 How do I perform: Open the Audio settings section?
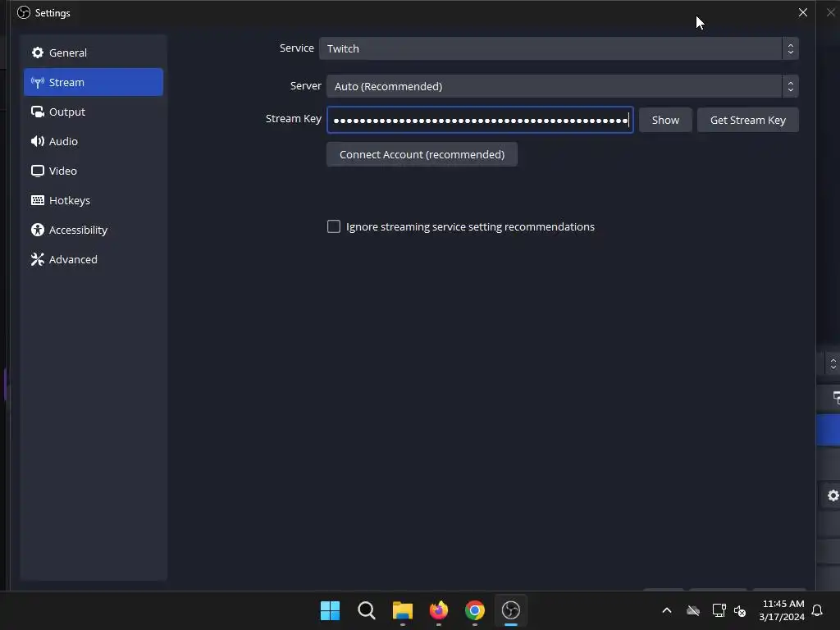pos(94,141)
